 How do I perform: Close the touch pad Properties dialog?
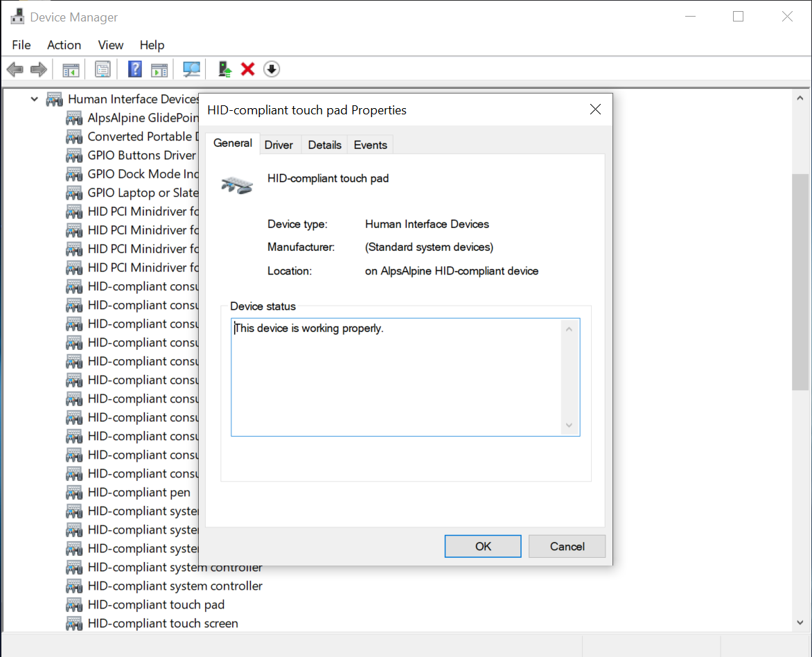coord(594,109)
